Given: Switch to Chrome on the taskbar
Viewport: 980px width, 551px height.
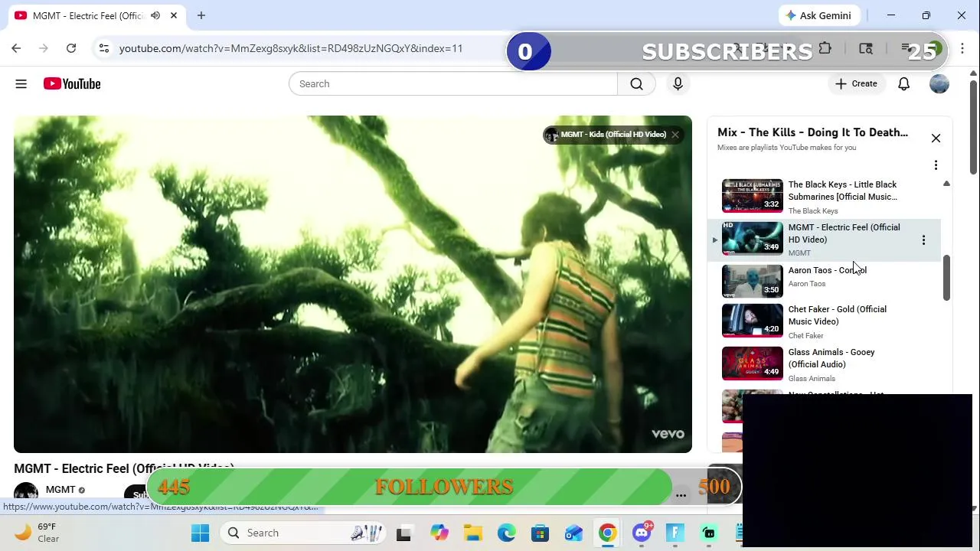Looking at the screenshot, I should coord(607,533).
